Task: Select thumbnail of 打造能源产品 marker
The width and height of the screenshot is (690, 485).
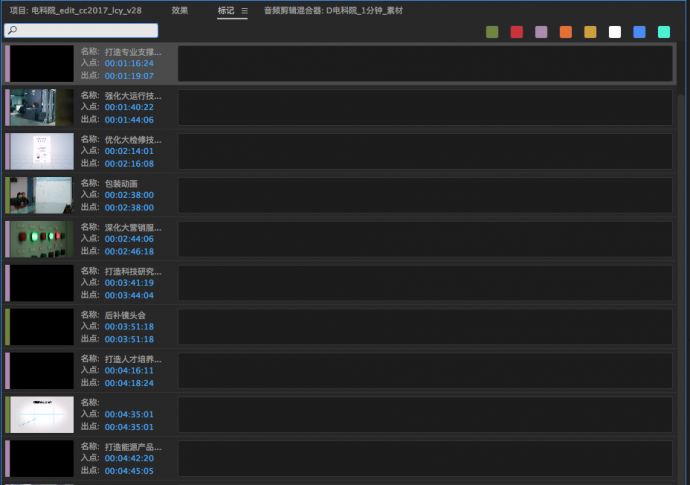Action: click(42, 459)
